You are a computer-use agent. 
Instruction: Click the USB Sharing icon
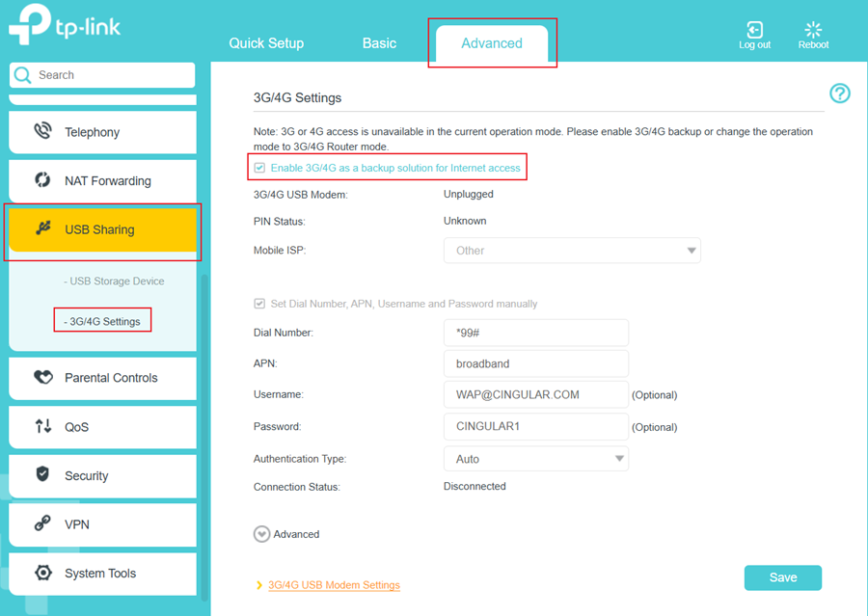coord(42,228)
